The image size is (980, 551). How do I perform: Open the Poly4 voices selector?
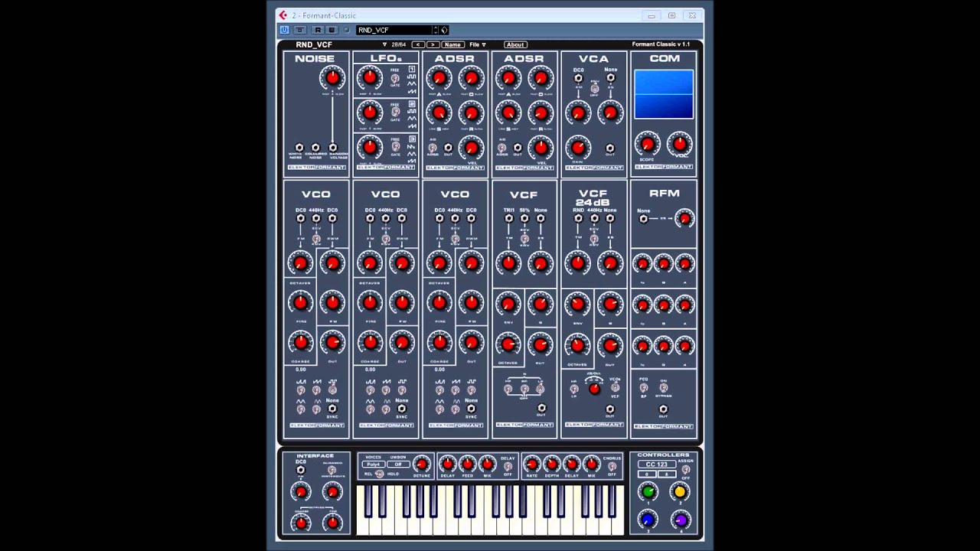(374, 465)
